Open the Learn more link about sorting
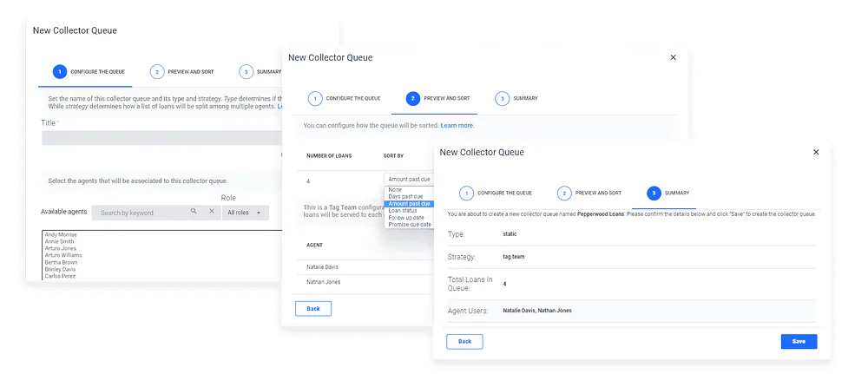This screenshot has height=374, width=868. 457,126
